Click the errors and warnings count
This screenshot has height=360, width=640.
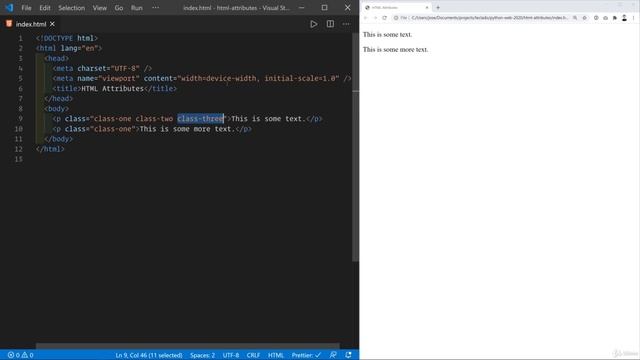[x=20, y=355]
